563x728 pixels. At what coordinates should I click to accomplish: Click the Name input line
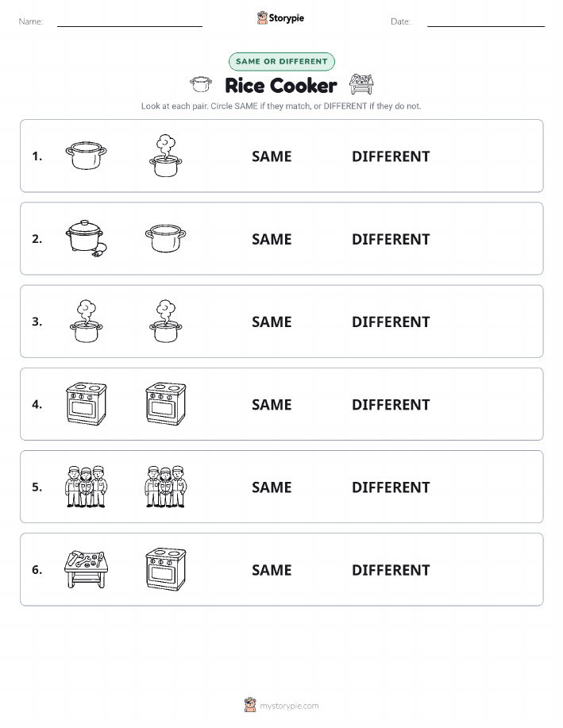pyautogui.click(x=129, y=21)
